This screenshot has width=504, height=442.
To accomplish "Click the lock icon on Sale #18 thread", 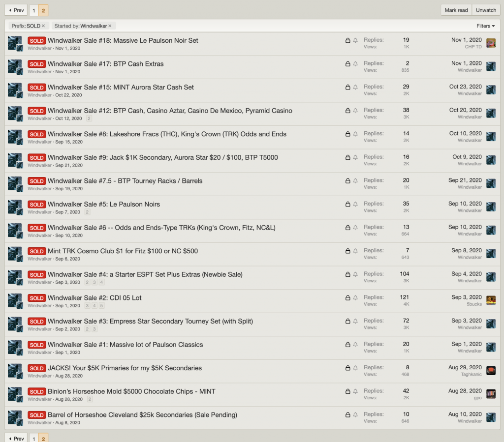I will pyautogui.click(x=348, y=40).
